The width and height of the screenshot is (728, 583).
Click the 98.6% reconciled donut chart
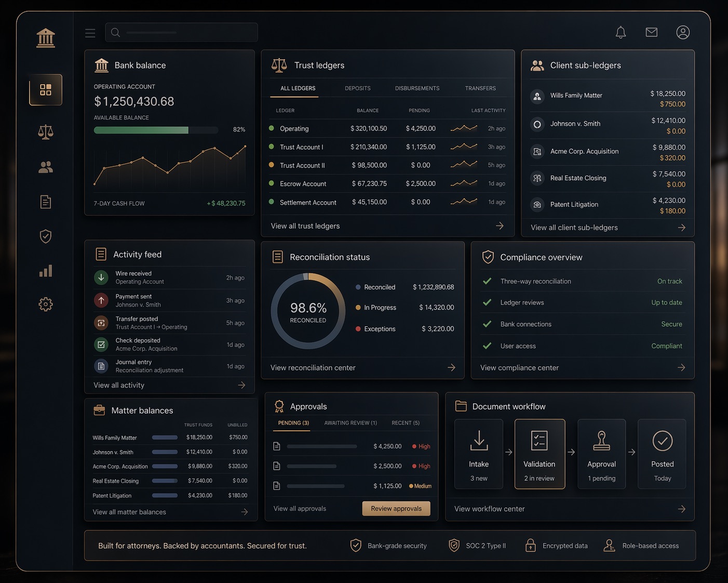[x=308, y=311]
